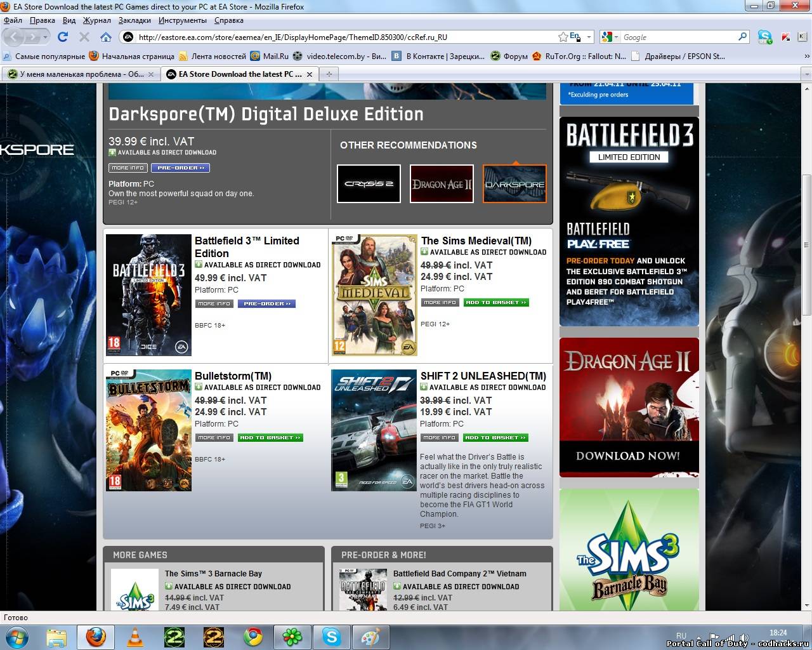Viewport: 812px width, 650px height.
Task: Click Battlefield 3 Limited Edition PRE-ORDER button
Action: point(266,303)
